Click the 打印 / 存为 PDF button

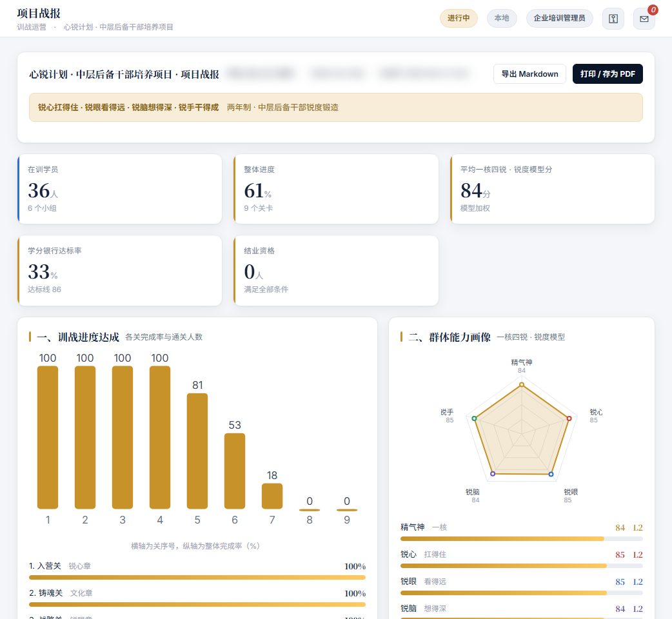point(608,74)
